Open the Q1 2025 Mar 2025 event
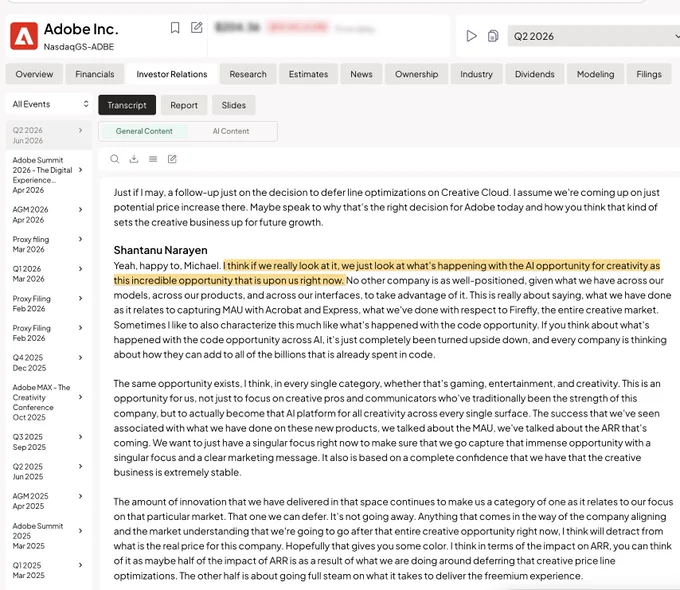 point(49,570)
